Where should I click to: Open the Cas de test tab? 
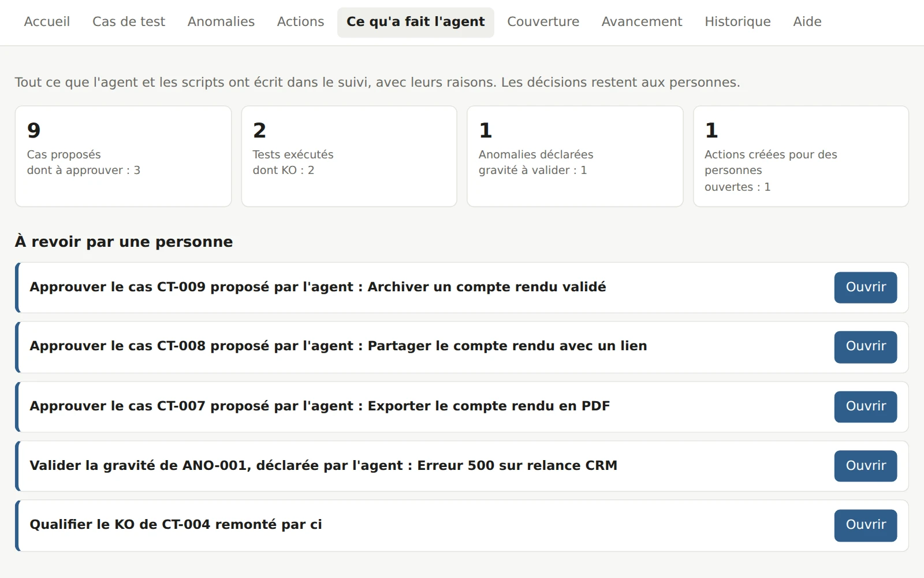coord(129,22)
